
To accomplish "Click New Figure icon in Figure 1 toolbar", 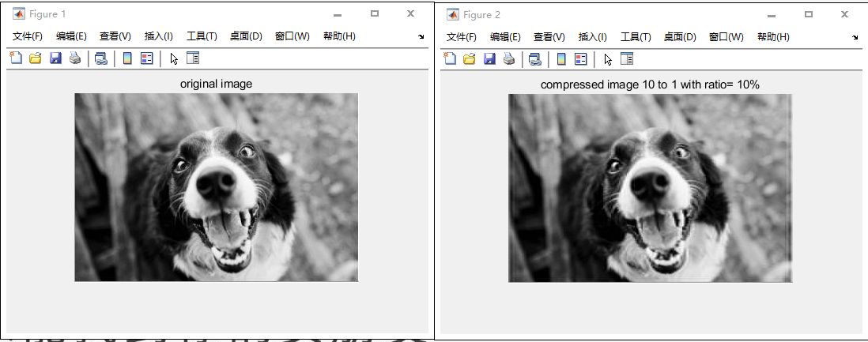I will tap(16, 58).
